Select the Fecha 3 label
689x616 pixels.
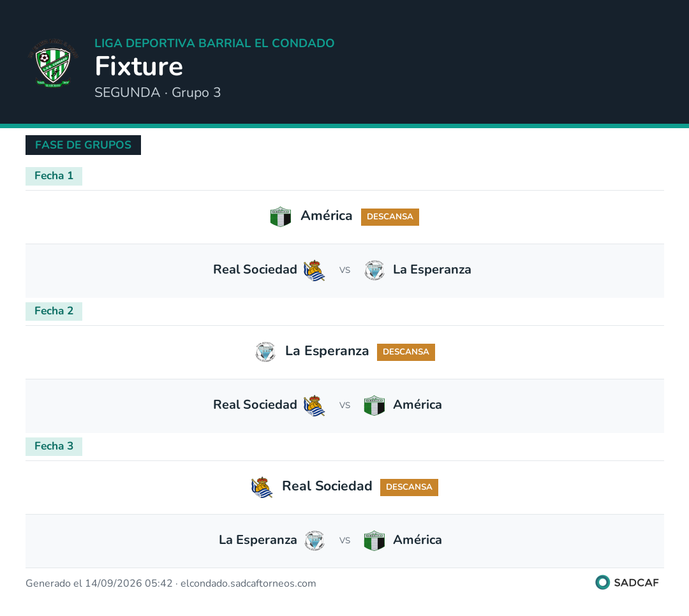(54, 446)
